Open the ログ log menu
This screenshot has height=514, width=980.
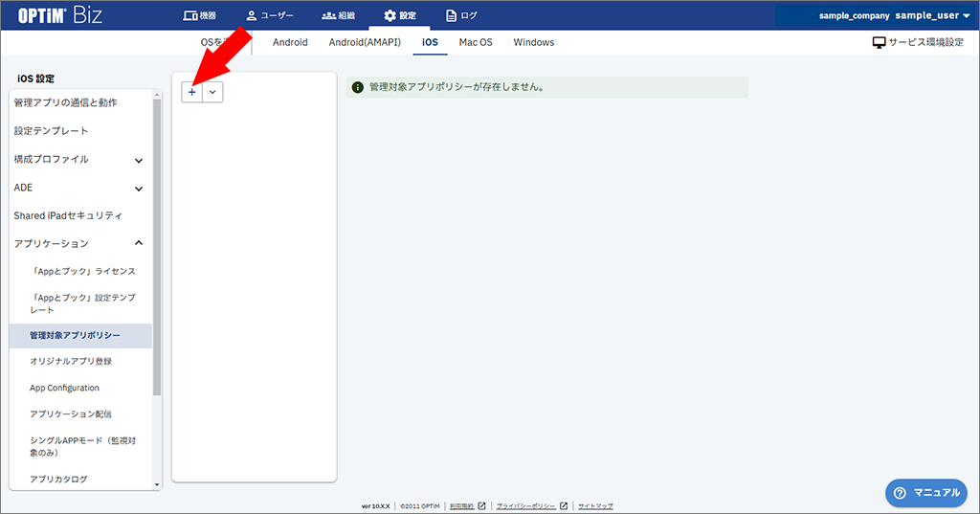point(461,15)
